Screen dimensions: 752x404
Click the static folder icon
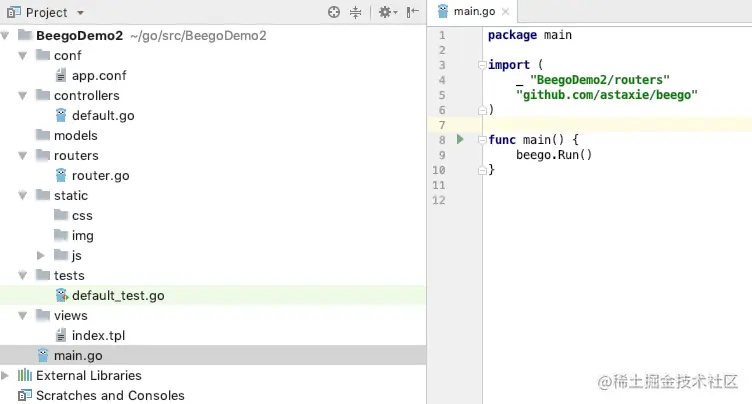43,195
